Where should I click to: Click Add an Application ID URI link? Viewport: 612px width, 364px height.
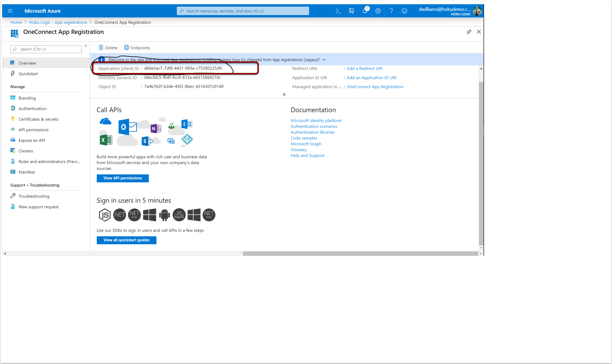click(x=371, y=77)
